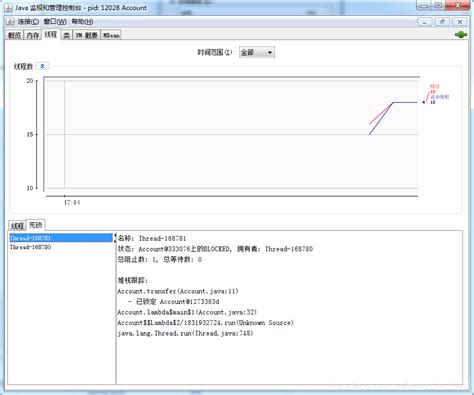Switch to the lower 线程 sub-tab

click(17, 226)
